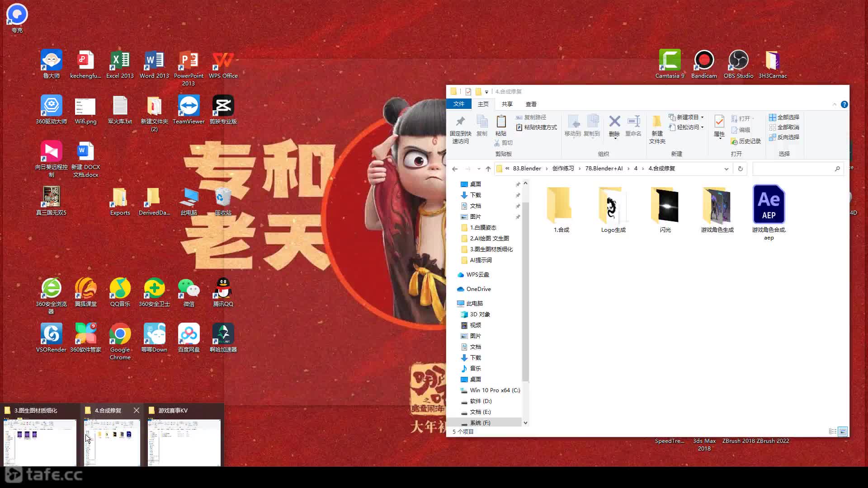The image size is (868, 488).
Task: Launch Bandicam from the desktop
Action: point(704,64)
